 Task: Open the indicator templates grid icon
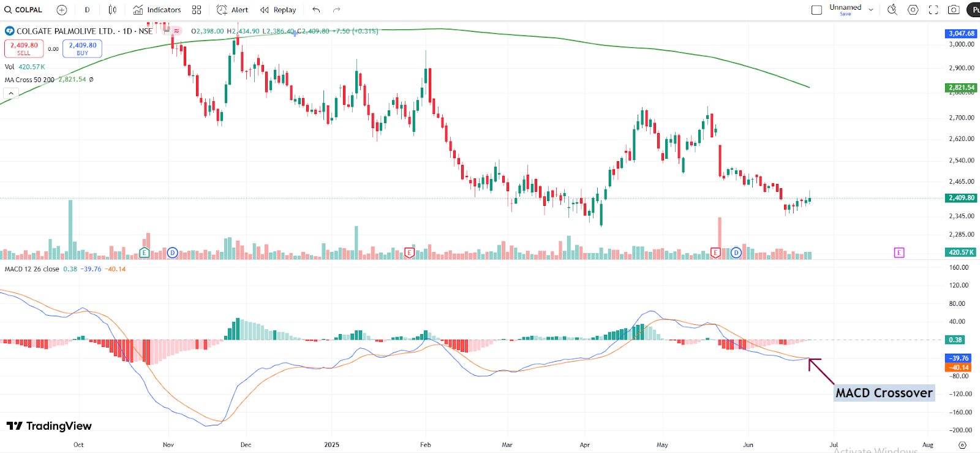[x=197, y=10]
